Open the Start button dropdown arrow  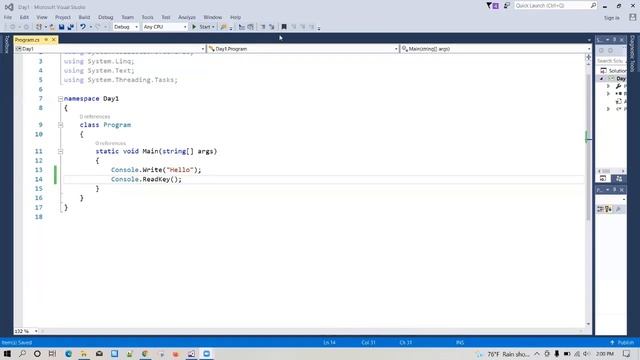(x=213, y=27)
